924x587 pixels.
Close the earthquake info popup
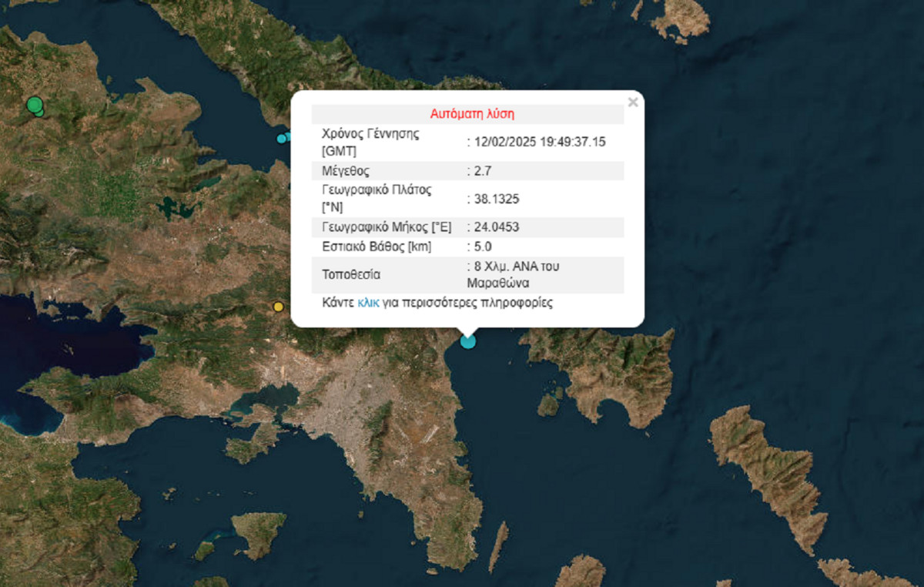tap(633, 102)
